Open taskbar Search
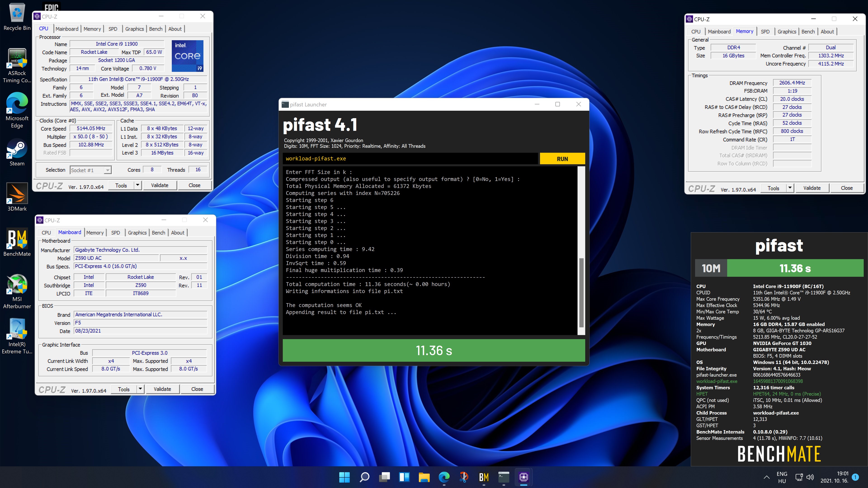 [x=364, y=477]
